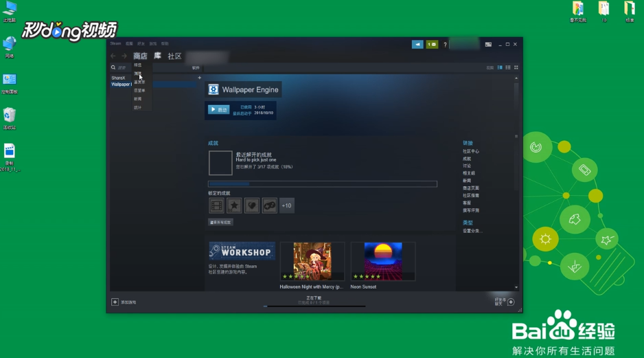This screenshot has height=358, width=644.
Task: Open the Network desktop icon
Action: [10, 47]
